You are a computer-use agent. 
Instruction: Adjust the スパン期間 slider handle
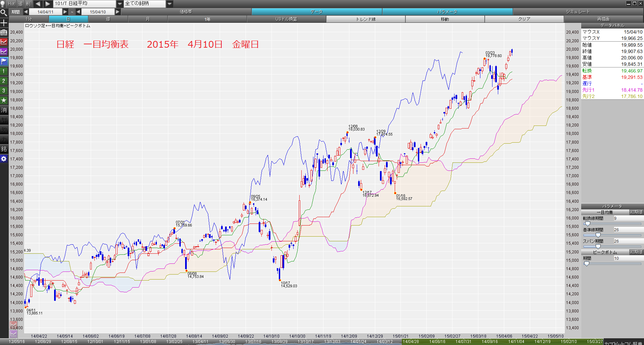(x=598, y=246)
